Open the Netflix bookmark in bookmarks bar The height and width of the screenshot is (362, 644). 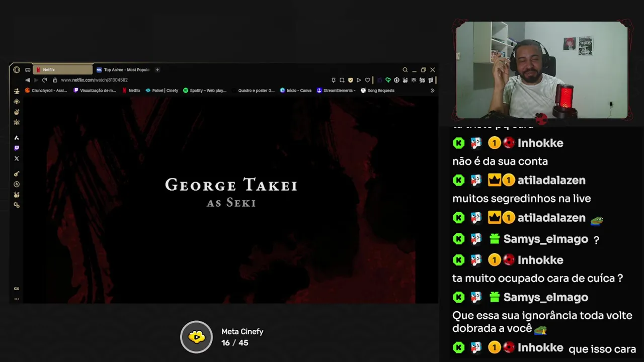131,90
